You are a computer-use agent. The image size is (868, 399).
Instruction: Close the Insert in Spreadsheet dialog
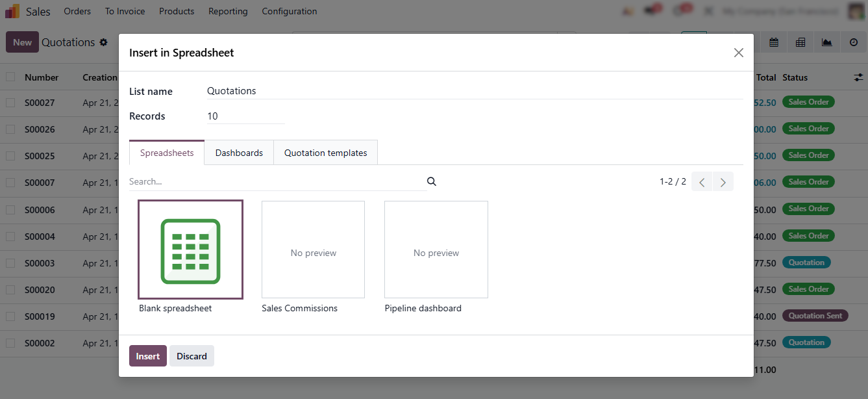click(738, 53)
